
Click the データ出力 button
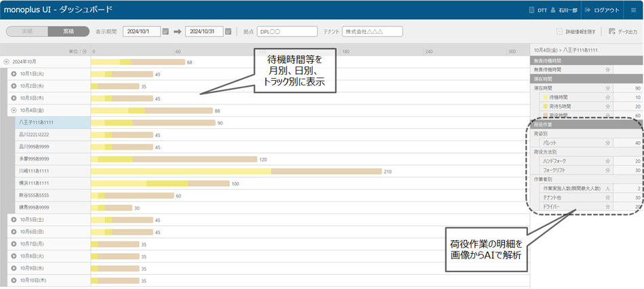pyautogui.click(x=627, y=32)
